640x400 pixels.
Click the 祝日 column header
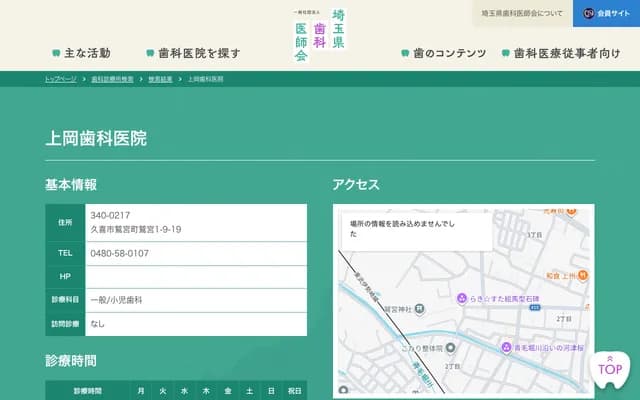(294, 391)
